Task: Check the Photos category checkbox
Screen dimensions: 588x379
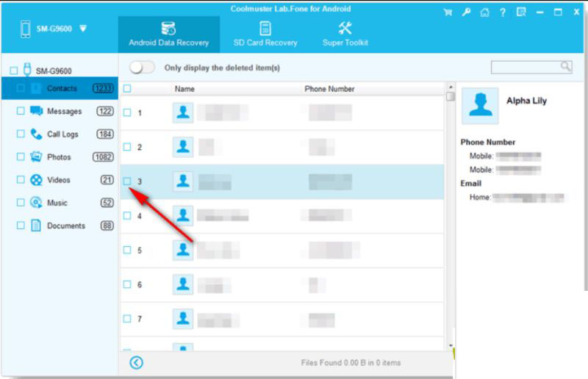Action: click(21, 156)
